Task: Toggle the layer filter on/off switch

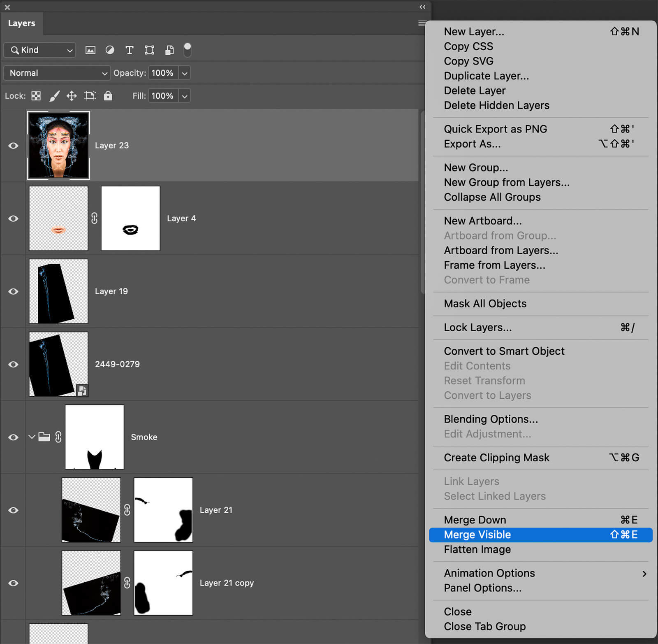Action: (x=187, y=49)
